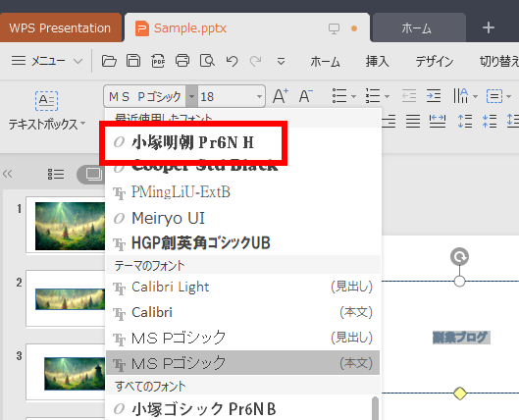Click the rotation handle on the slide object
Image resolution: width=519 pixels, height=420 pixels.
(x=459, y=256)
